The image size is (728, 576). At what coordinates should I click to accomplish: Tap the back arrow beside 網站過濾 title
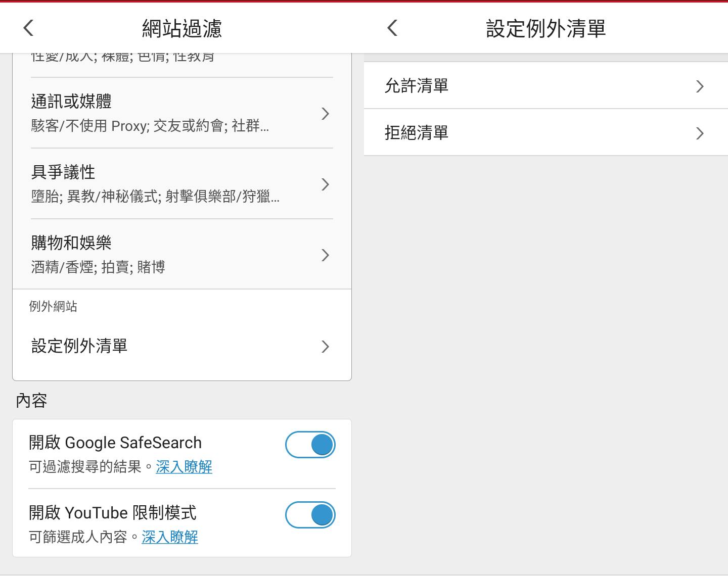click(x=29, y=28)
